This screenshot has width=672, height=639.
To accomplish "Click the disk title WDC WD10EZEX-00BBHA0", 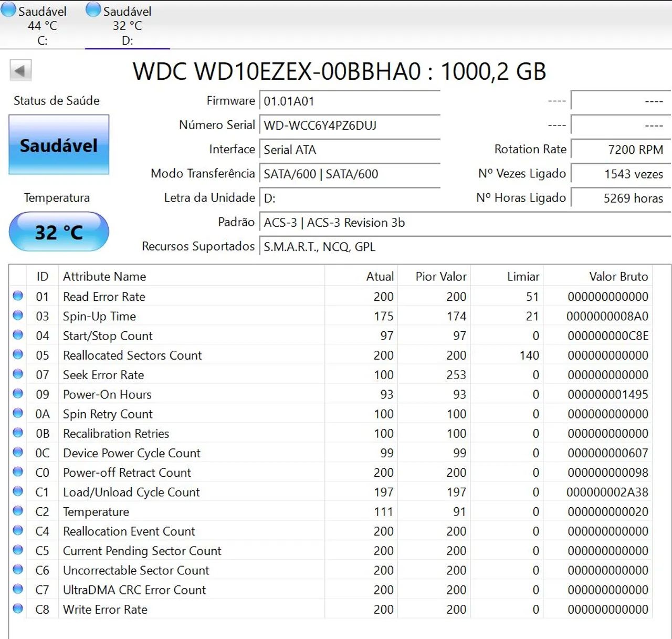I will coord(277,71).
